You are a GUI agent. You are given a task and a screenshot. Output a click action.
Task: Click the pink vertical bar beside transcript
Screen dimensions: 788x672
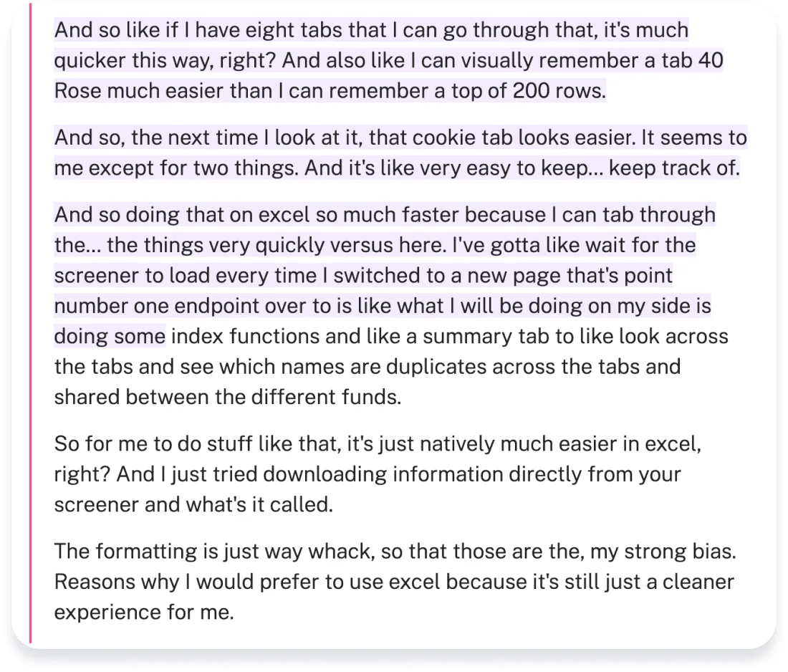click(31, 322)
